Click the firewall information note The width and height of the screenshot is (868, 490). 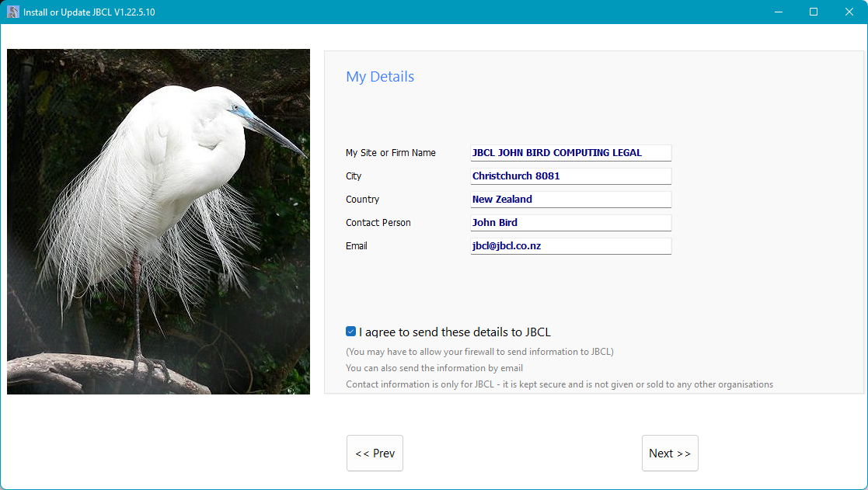[479, 352]
